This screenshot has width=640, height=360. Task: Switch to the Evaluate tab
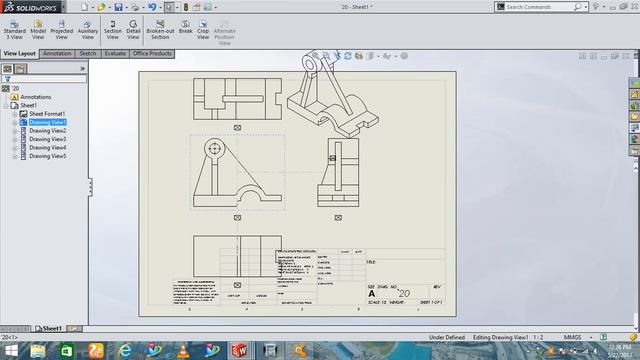[x=115, y=53]
